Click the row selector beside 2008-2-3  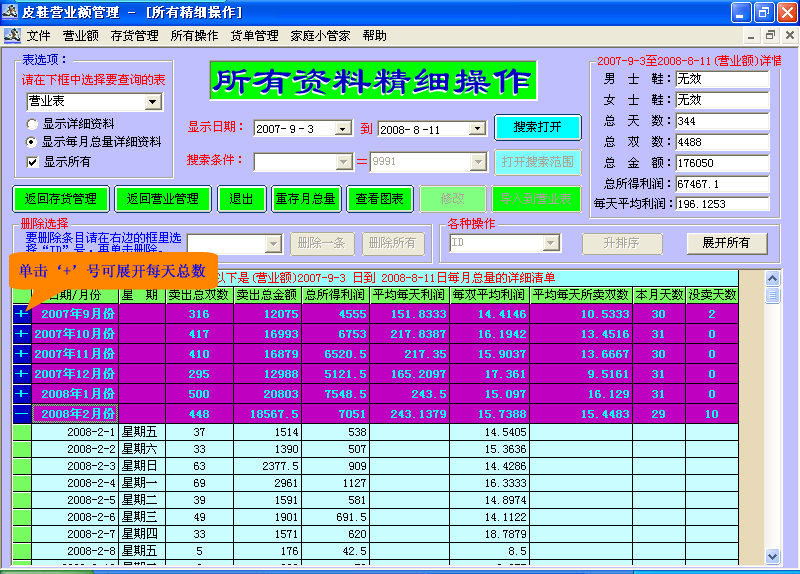22,466
